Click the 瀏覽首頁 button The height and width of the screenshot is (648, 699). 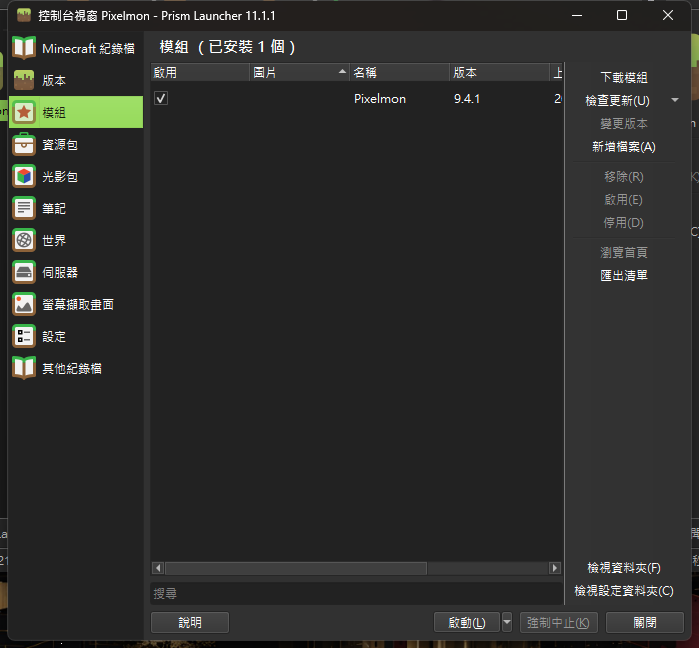pos(624,252)
